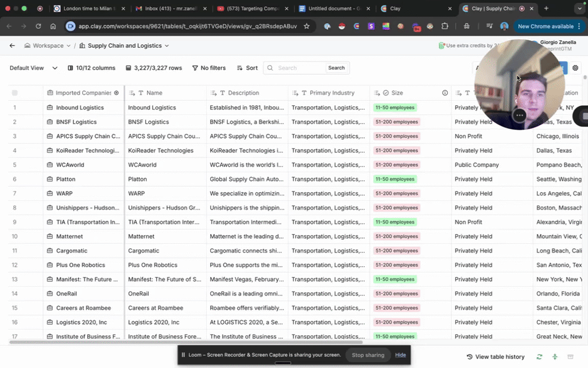
Task: Bookmark this page with the star icon
Action: 307,26
